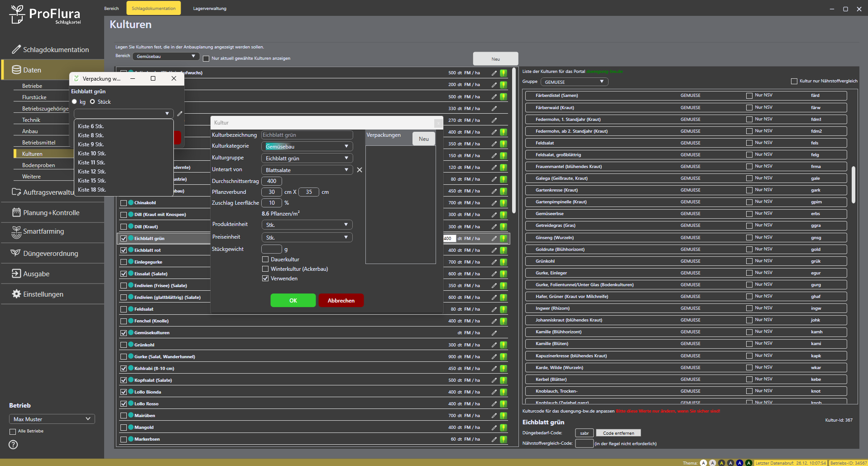Click the Code entfernen button
Screen dimensions: 868x466
(618, 433)
